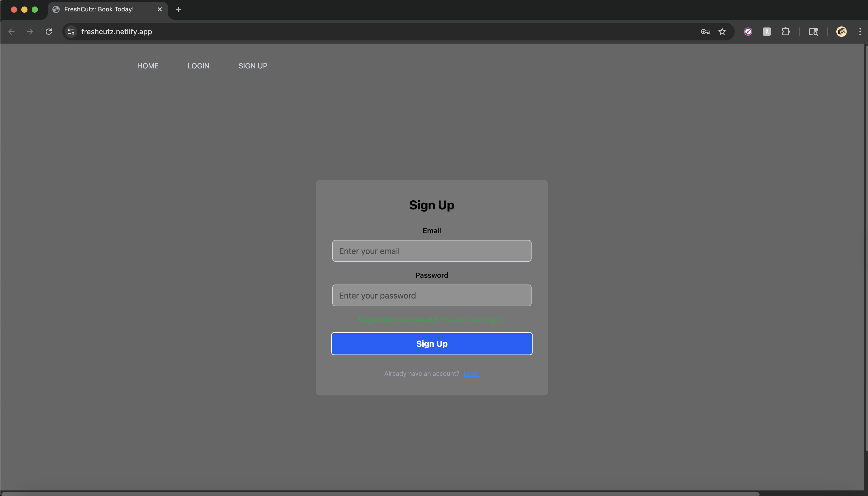This screenshot has width=868, height=496.
Task: Click the browser back arrow
Action: [12, 32]
